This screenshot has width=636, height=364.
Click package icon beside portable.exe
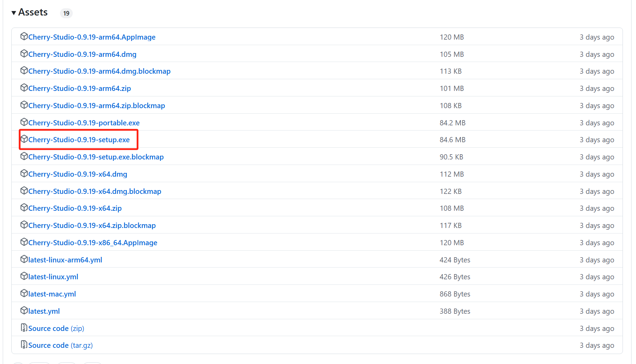point(24,122)
